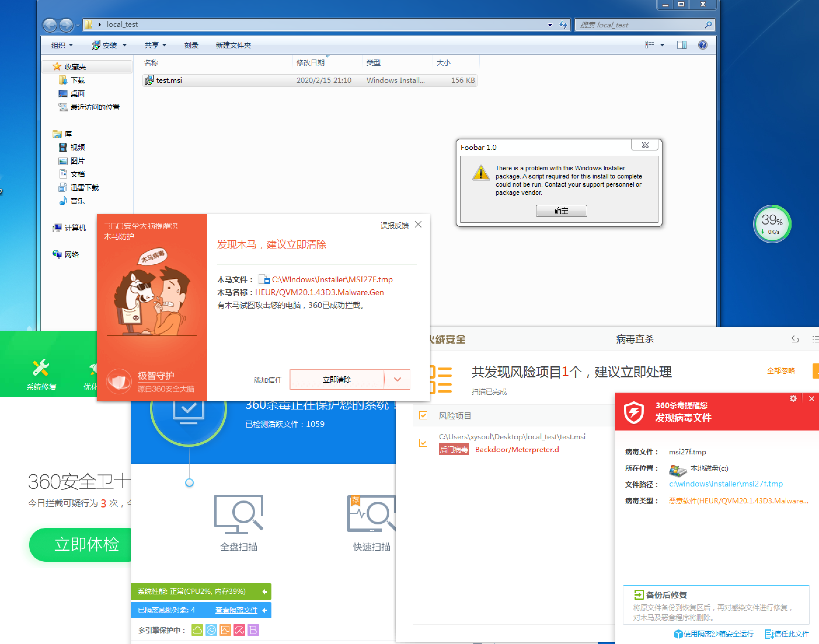Open the 共享 dropdown menu

click(156, 45)
